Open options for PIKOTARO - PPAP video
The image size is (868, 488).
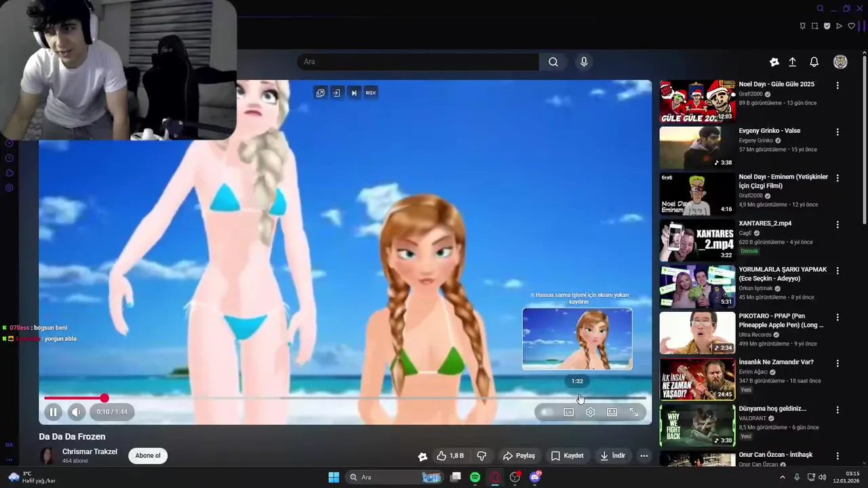pos(837,317)
